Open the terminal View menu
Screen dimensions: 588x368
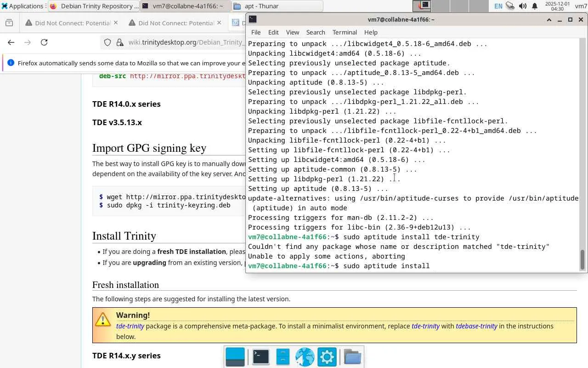292,32
